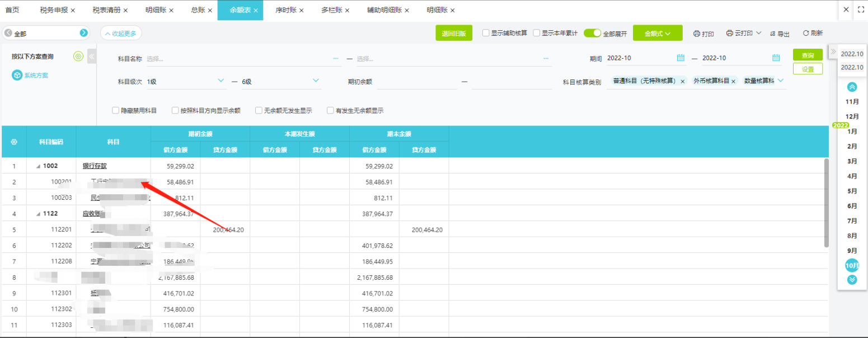Image resolution: width=868 pixels, height=338 pixels.
Task: Switch to the 总账 tab
Action: pos(198,10)
